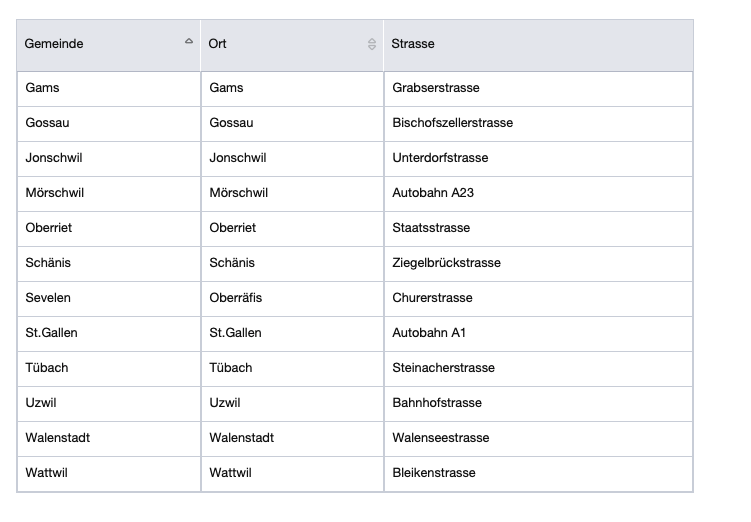Select the Sevelen Gemeinde cell
The image size is (751, 522).
pos(48,298)
